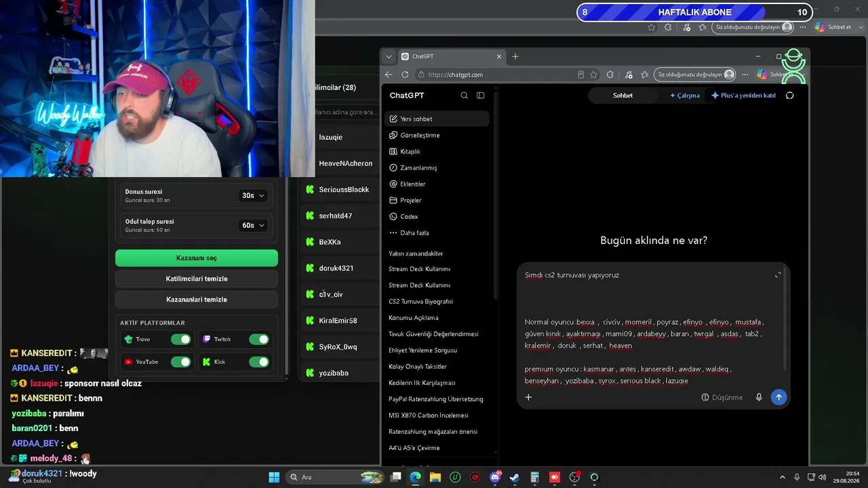
Task: Bookmark chatgpt.com with the star icon
Action: pyautogui.click(x=594, y=75)
